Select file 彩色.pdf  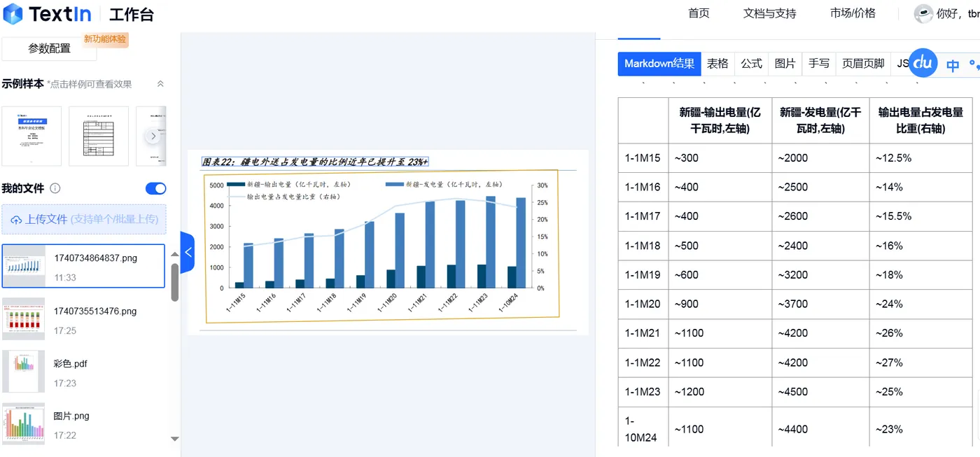[83, 372]
